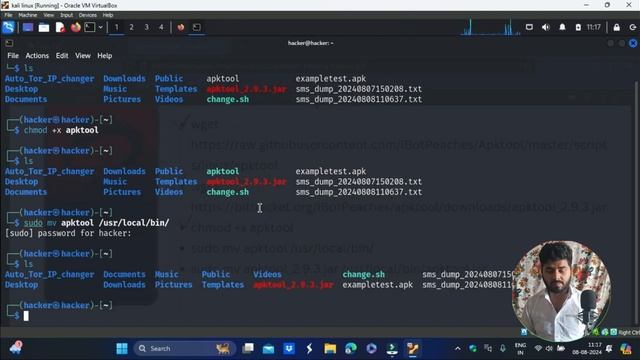
Task: Open Kali notifications bell icon
Action: [562, 27]
